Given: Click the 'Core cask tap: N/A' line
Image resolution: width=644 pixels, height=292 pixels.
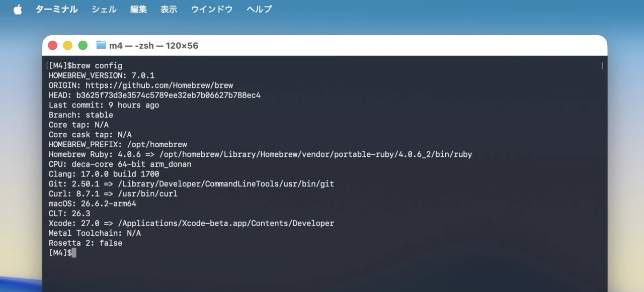Looking at the screenshot, I should [x=90, y=135].
